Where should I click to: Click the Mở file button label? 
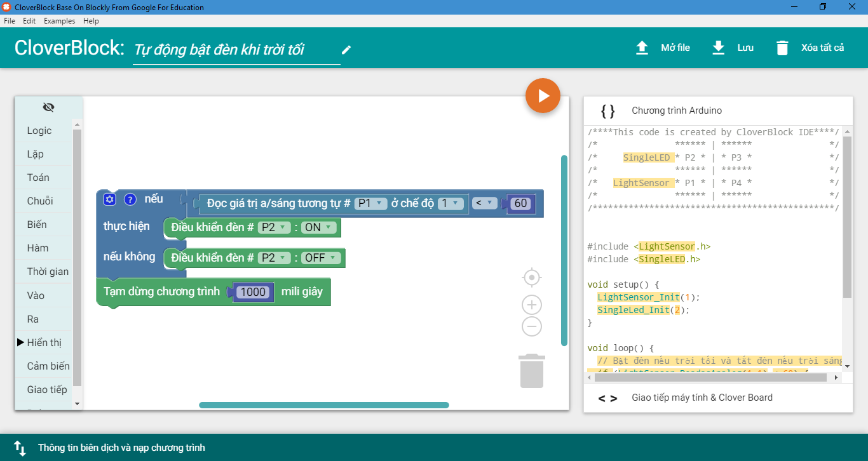(x=675, y=48)
